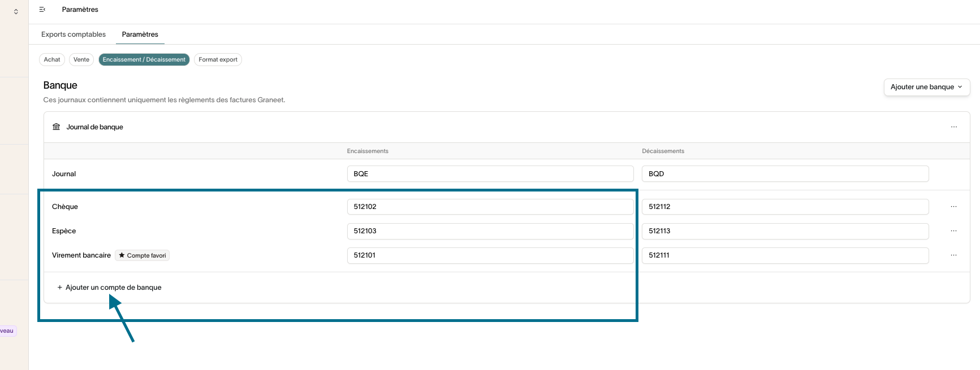Select the Vente filter pill
Screen dimensions: 980x370
click(x=81, y=60)
